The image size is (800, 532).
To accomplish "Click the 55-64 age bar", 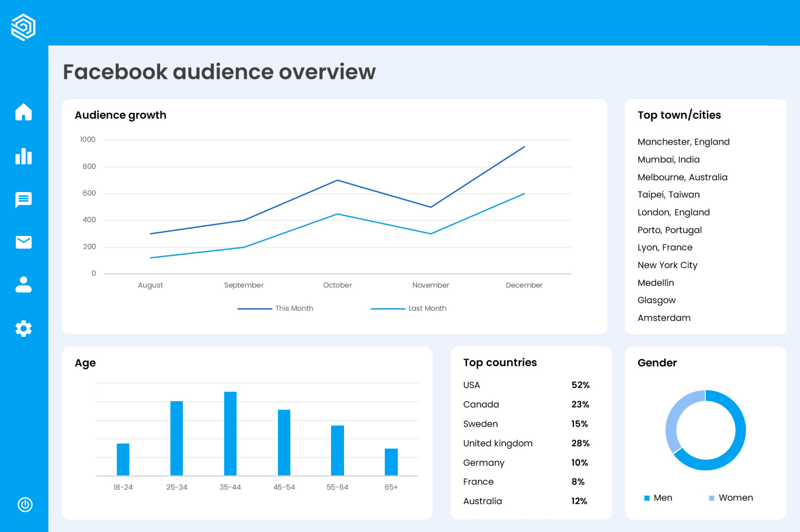I will click(337, 450).
